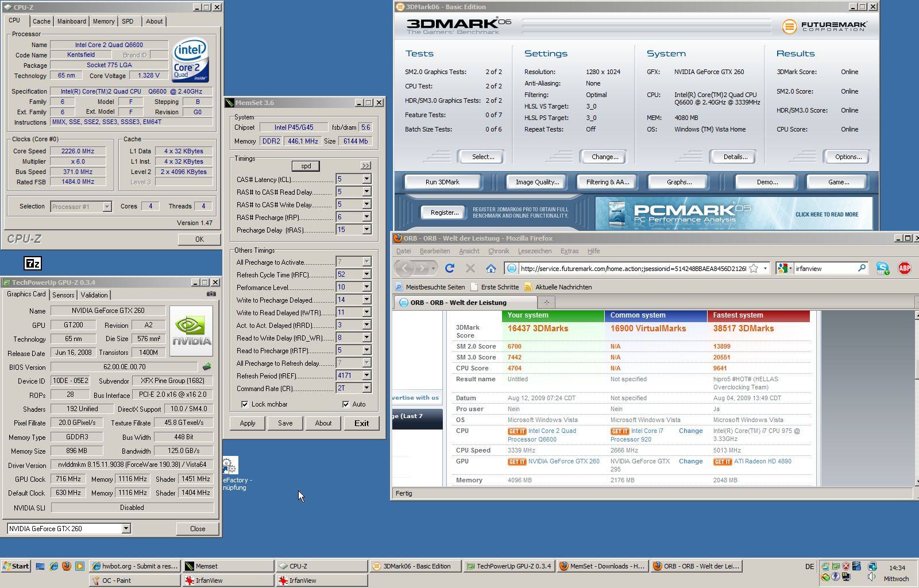Viewport: 919px width, 588px height.
Task: Click the Change link next to Intel Core i7
Action: coord(690,431)
